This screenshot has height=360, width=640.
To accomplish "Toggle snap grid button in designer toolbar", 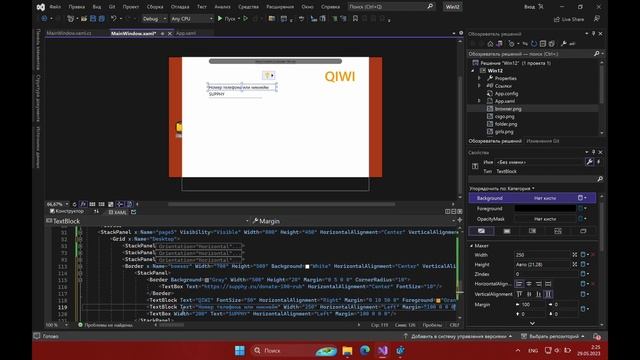I will coord(92,204).
